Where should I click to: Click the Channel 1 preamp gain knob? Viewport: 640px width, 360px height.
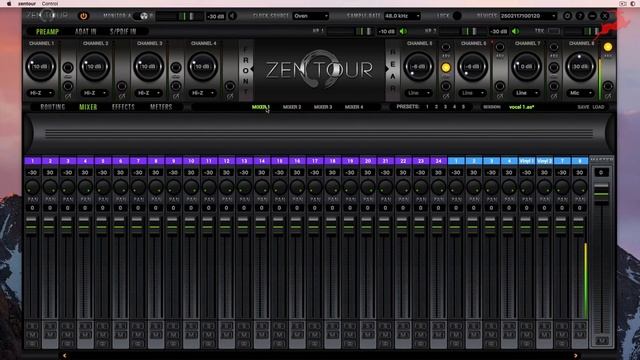40,66
